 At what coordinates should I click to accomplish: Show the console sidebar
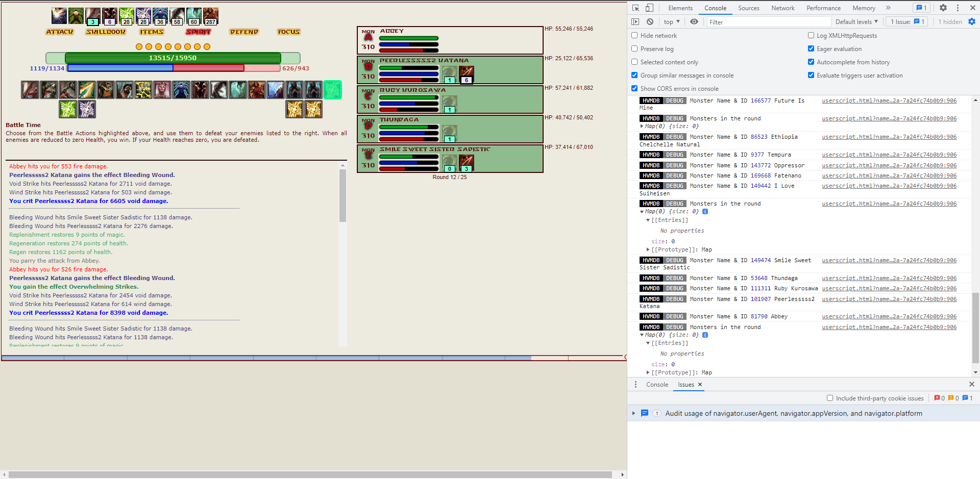(635, 21)
